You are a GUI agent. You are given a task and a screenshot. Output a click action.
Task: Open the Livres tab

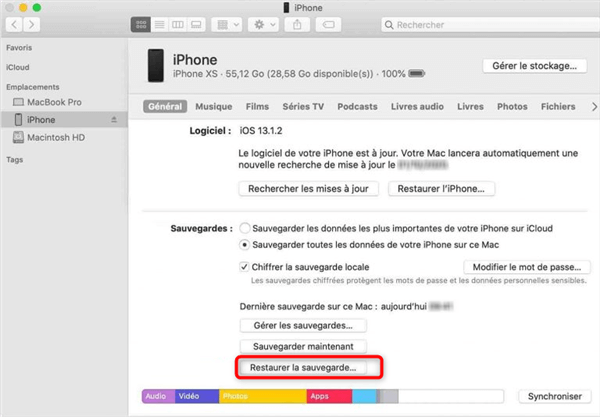click(x=470, y=106)
